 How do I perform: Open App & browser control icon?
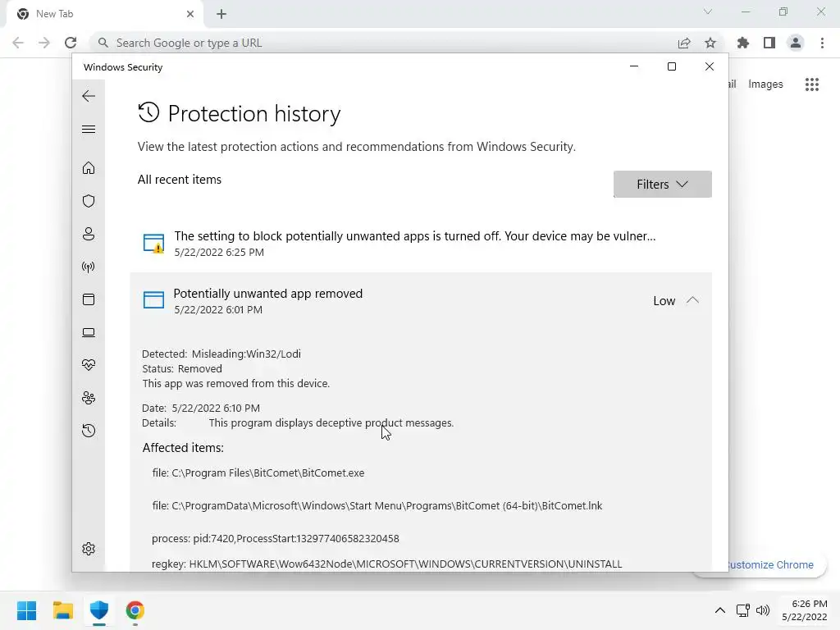click(x=89, y=299)
